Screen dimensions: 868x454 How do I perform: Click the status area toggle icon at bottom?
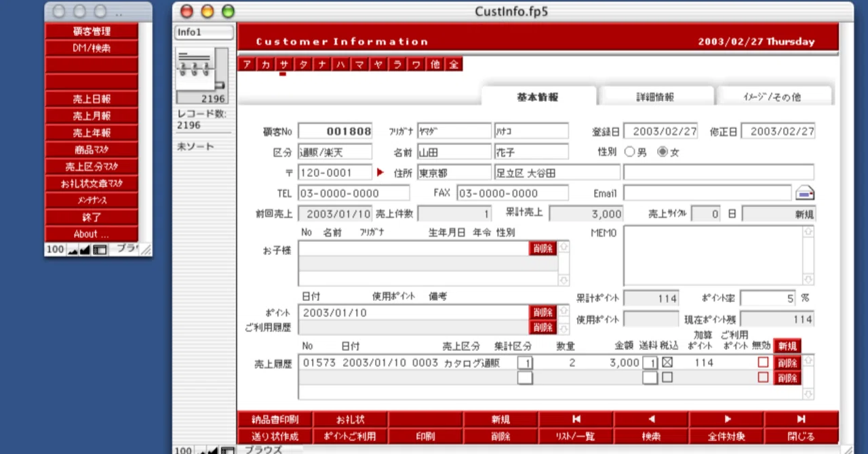click(228, 450)
